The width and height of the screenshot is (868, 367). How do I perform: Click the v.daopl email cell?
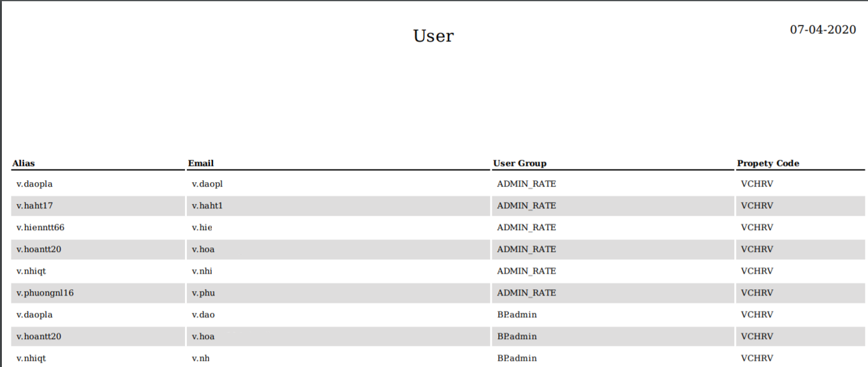pos(207,184)
